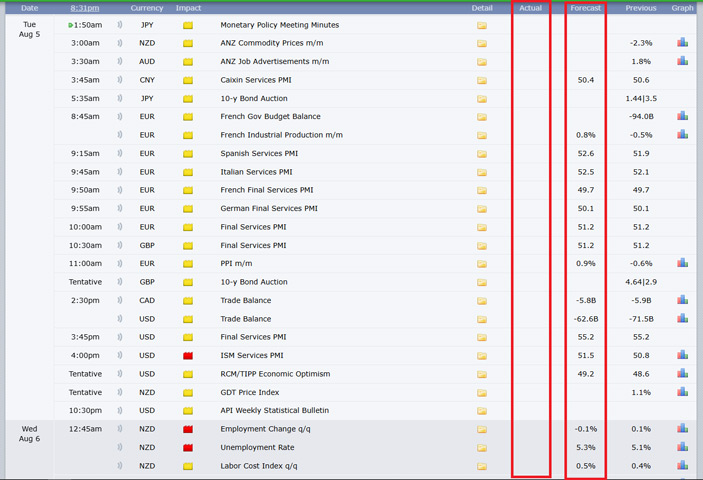Open detail folder for API Weekly Statistical Bulletin
Viewport: 703px width, 480px height.
[481, 411]
